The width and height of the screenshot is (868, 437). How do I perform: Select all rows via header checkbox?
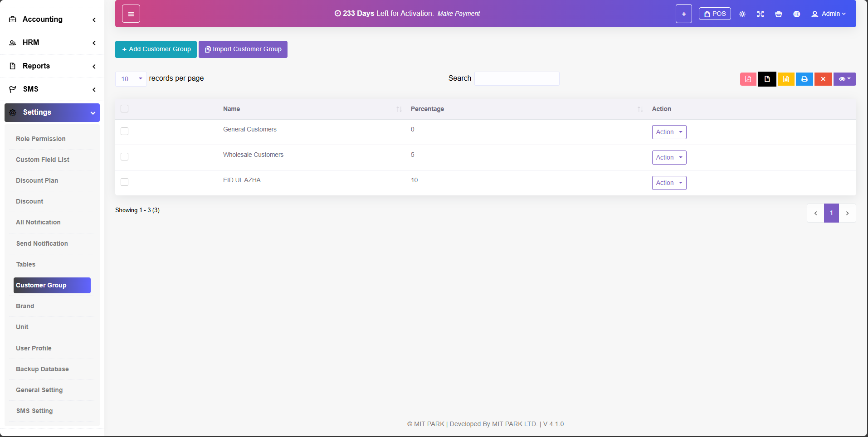[x=125, y=109]
